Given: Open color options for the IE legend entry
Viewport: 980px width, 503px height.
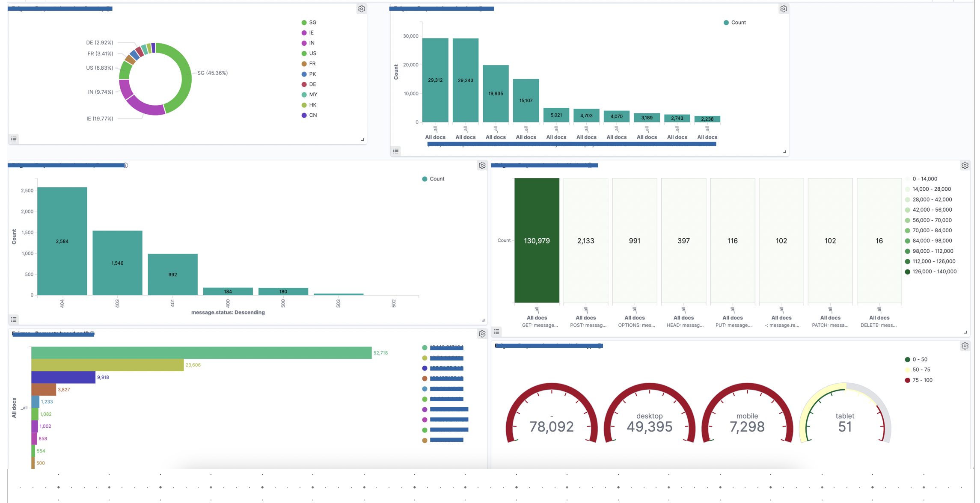Looking at the screenshot, I should (x=304, y=33).
